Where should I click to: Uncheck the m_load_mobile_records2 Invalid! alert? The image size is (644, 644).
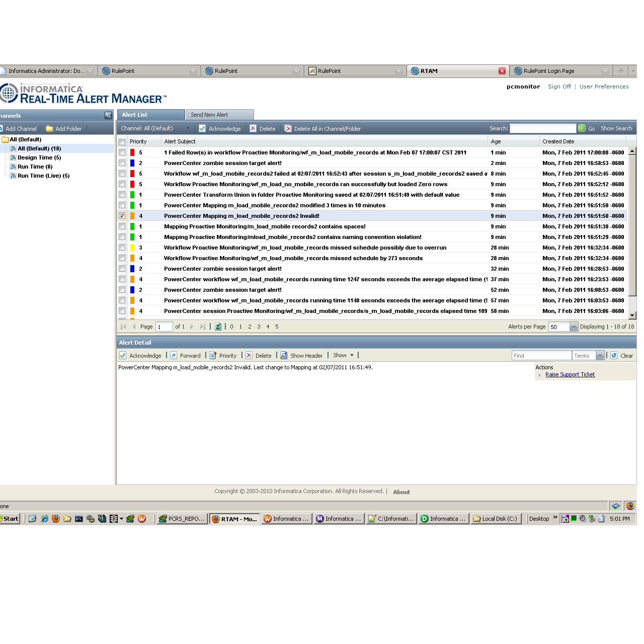122,216
